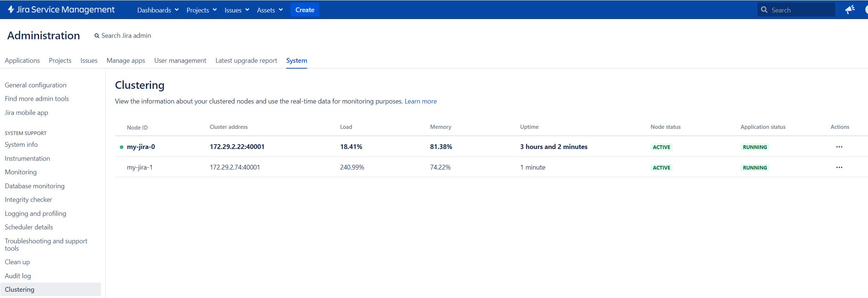This screenshot has height=298, width=868.
Task: Open Integrity checker
Action: click(x=28, y=200)
